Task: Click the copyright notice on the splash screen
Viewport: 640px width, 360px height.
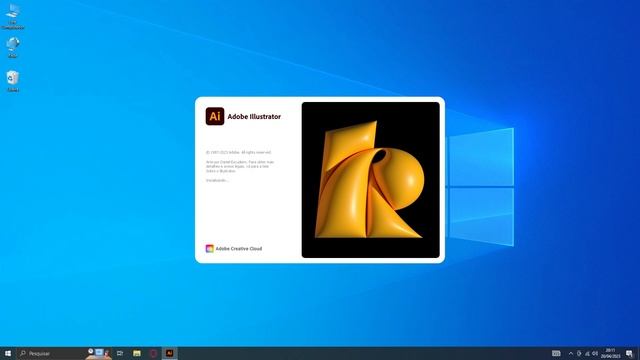Action: coord(238,152)
